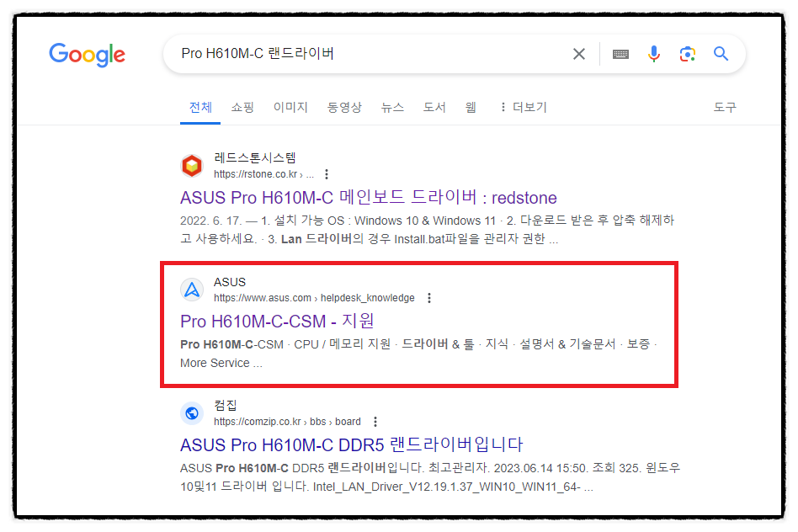
Task: Click the ASUS site favicon
Action: click(x=192, y=290)
